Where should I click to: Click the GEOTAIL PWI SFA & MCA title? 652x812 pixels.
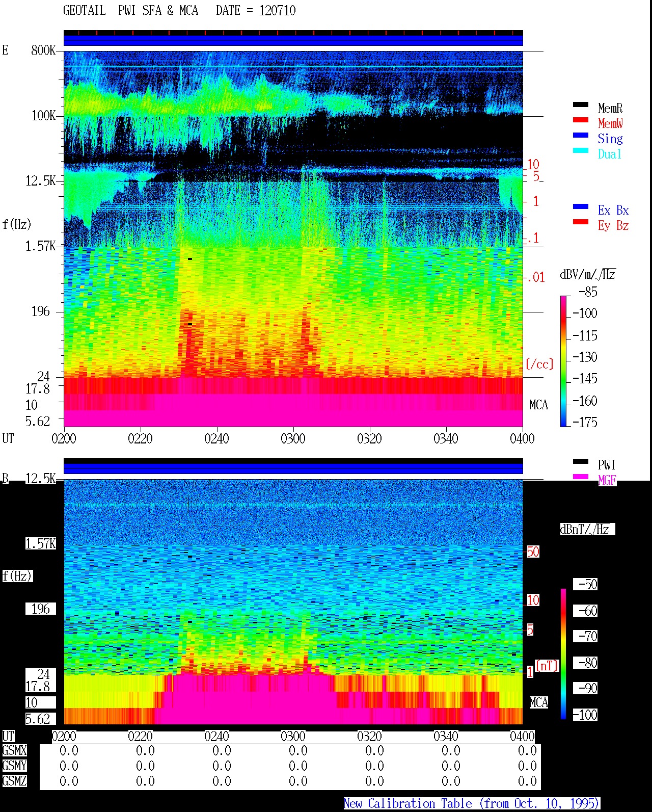pyautogui.click(x=130, y=11)
